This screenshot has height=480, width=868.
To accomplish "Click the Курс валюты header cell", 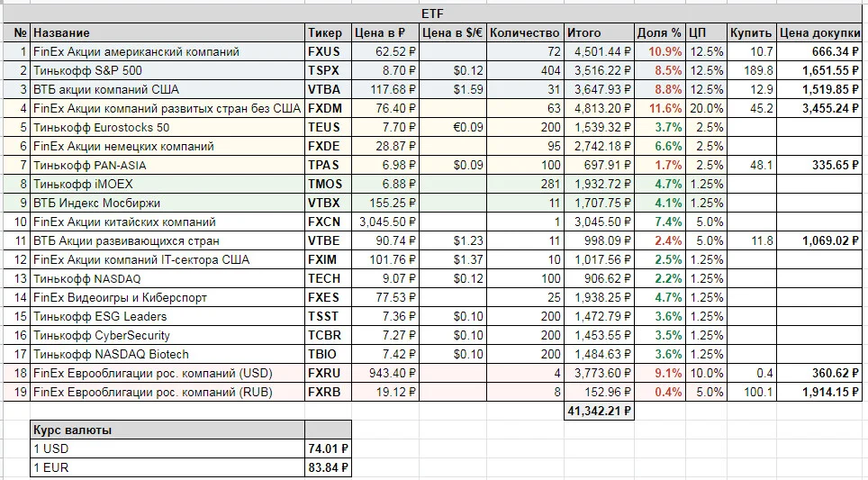I will click(x=167, y=430).
